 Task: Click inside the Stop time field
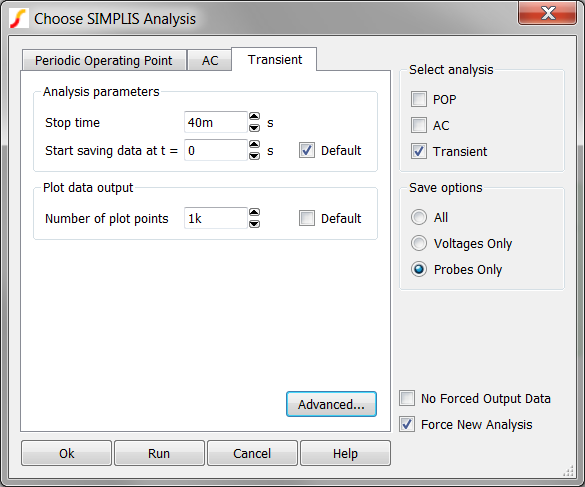coord(216,122)
